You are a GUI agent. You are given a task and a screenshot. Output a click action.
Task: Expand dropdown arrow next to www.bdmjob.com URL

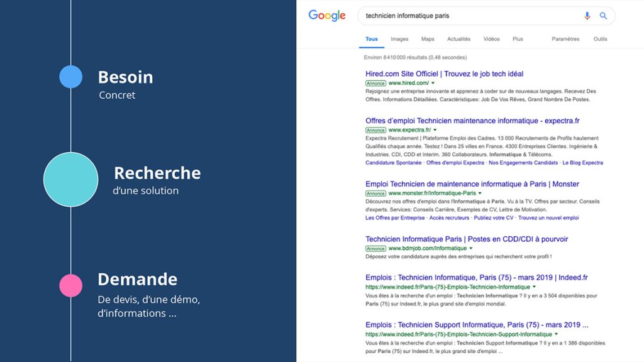pos(470,248)
